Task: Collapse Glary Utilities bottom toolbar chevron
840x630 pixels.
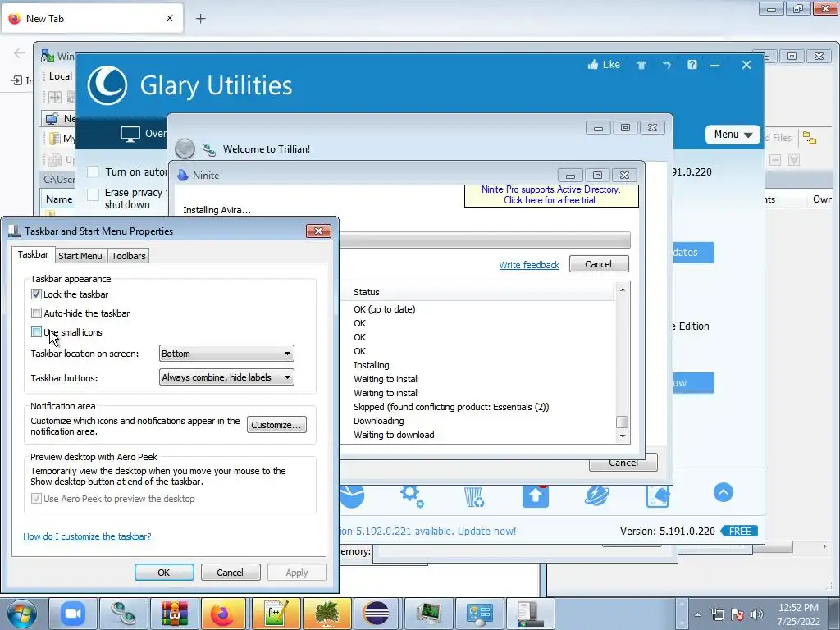Action: tap(724, 492)
